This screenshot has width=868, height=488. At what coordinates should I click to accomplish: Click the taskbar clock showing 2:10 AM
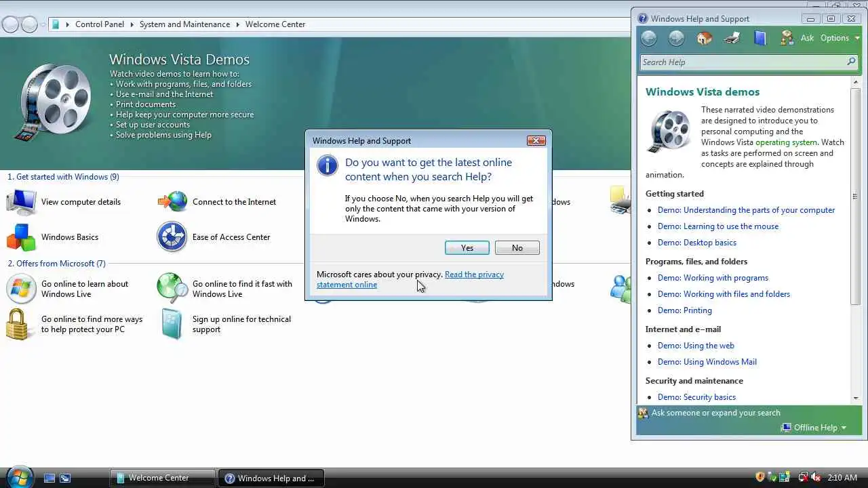842,478
